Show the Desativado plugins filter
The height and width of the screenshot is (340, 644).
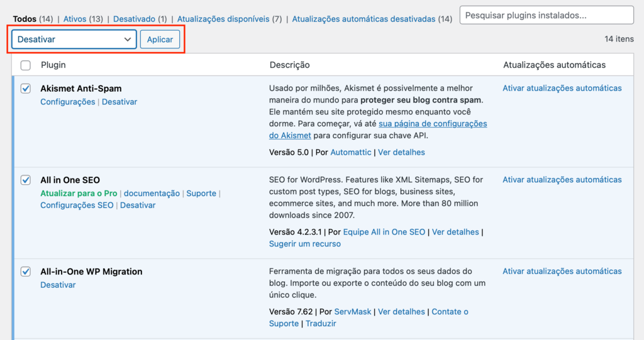(134, 19)
